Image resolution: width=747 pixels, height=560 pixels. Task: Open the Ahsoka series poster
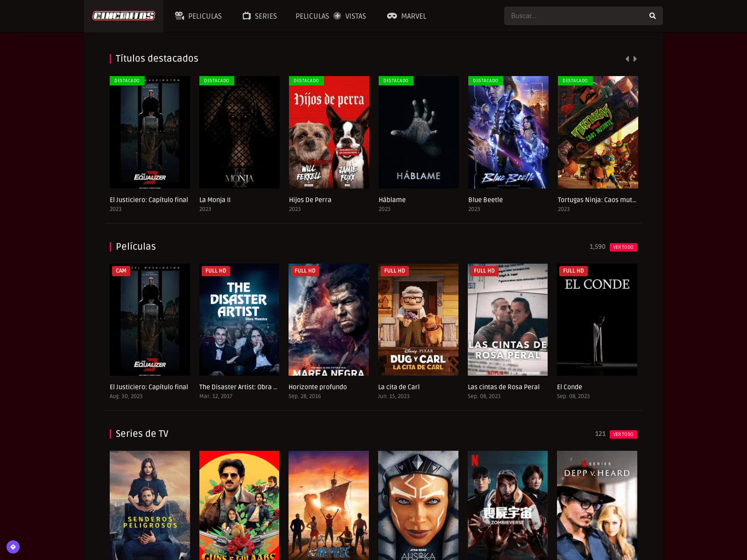pyautogui.click(x=418, y=505)
